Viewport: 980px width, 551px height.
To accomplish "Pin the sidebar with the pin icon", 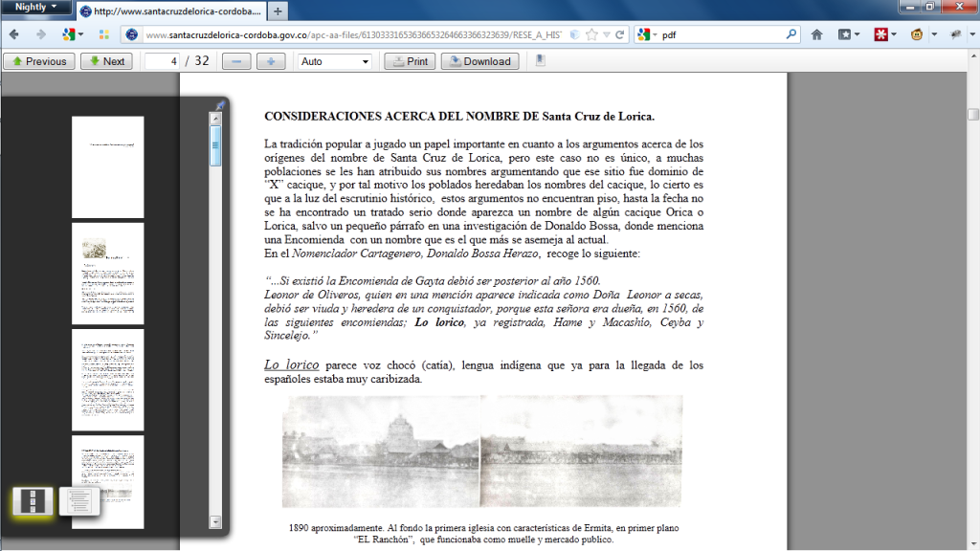I will click(219, 105).
